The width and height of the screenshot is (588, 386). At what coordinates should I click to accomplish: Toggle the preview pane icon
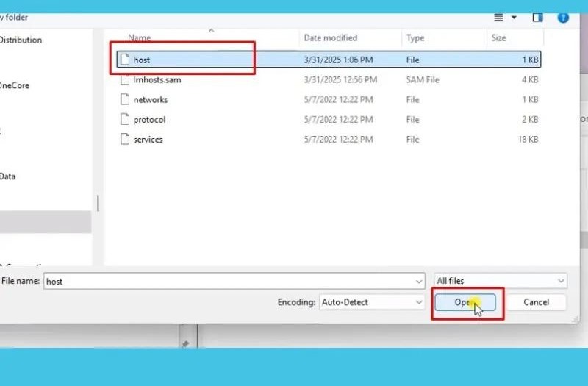[537, 18]
